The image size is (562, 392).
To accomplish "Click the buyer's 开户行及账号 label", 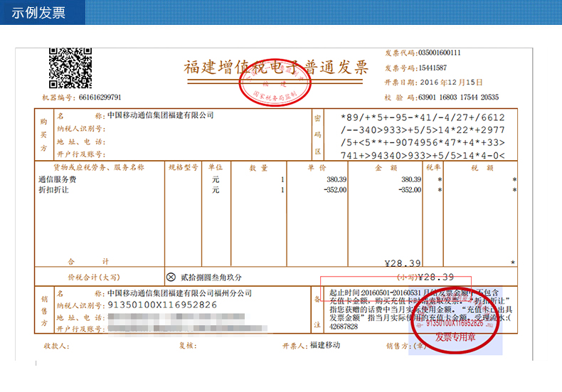I will coord(81,154).
